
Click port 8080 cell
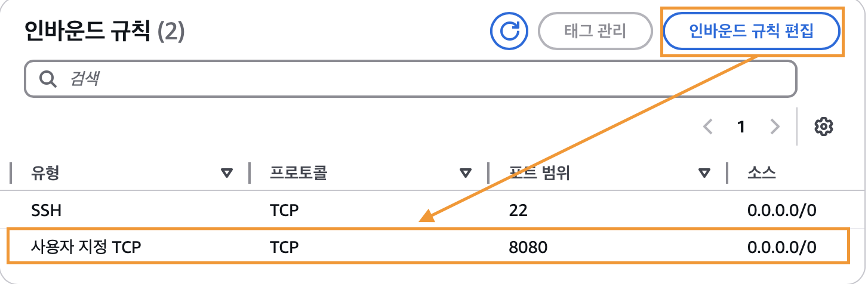tap(528, 246)
